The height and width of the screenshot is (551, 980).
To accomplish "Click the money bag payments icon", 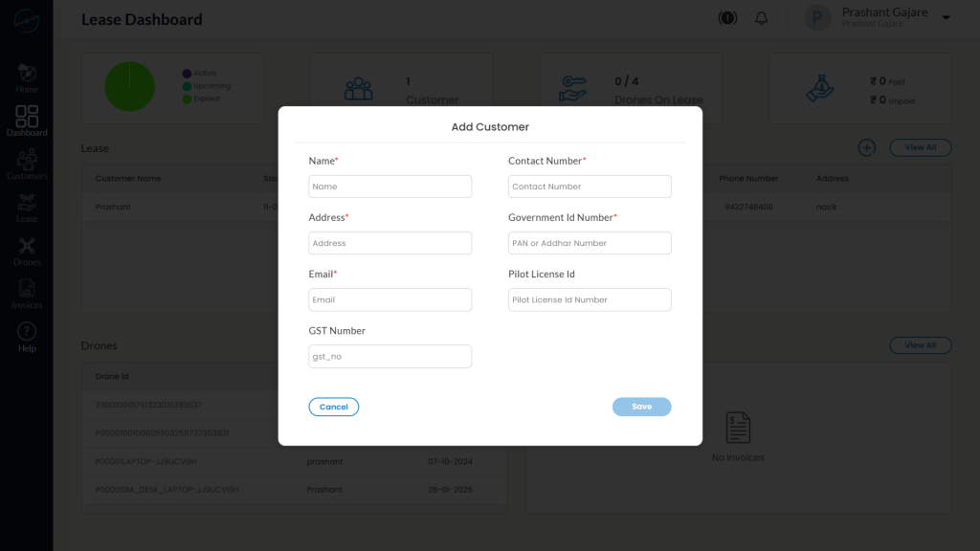I will 820,88.
